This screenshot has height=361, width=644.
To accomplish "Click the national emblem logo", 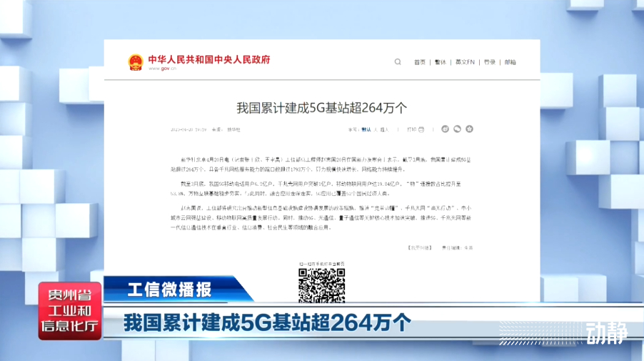I will pos(136,62).
